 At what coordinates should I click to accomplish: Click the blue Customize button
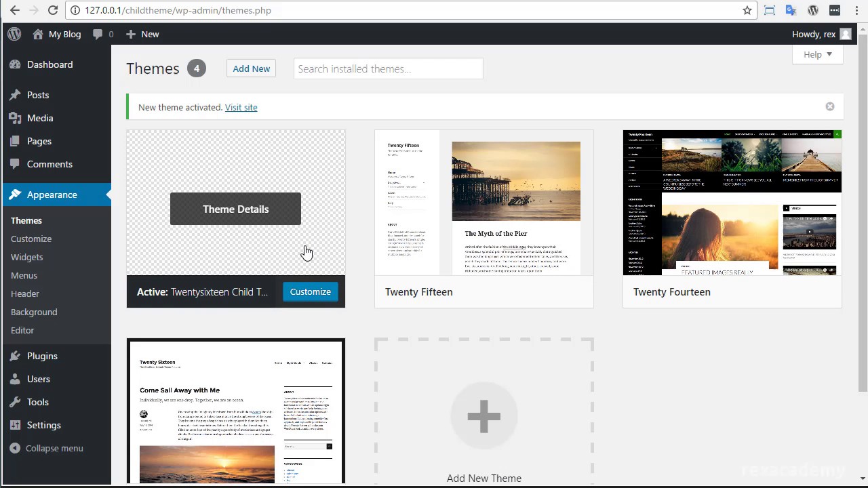[311, 291]
